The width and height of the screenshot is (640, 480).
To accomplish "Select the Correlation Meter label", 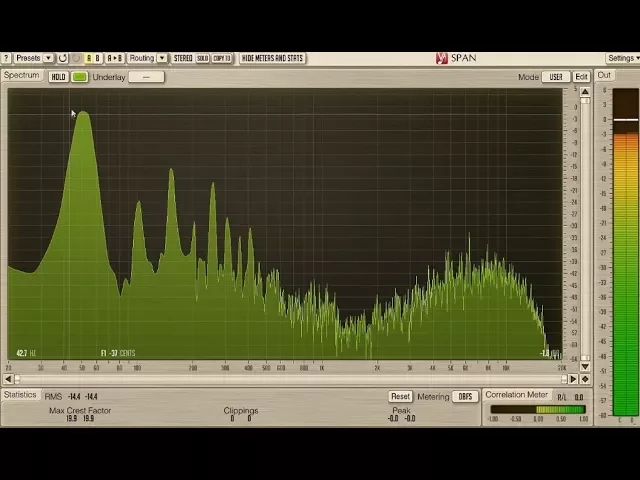I will tap(516, 395).
